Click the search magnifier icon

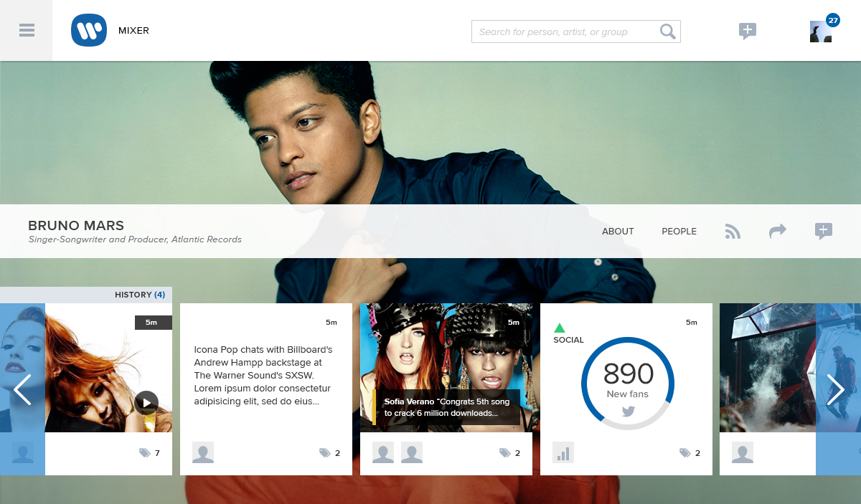click(x=667, y=32)
